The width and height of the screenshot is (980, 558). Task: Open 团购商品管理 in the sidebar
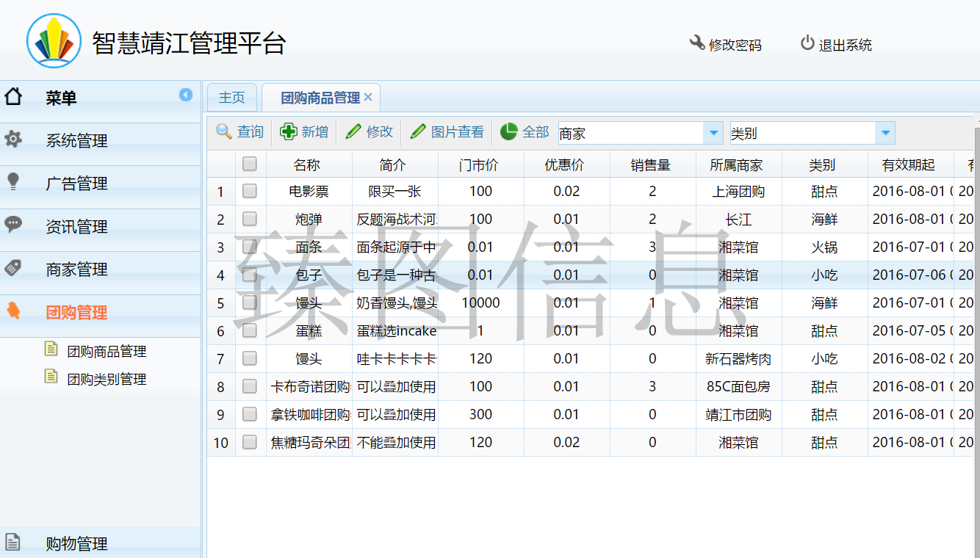click(x=107, y=352)
